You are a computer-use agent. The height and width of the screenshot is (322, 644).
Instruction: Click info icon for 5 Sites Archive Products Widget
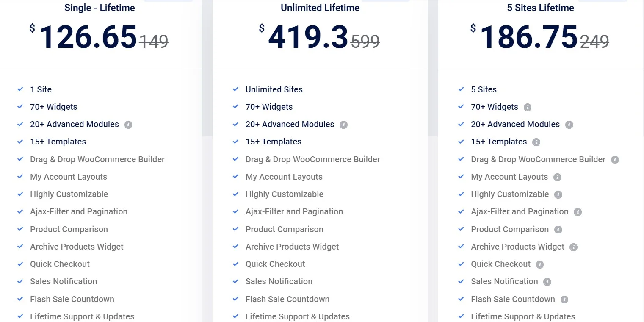point(574,247)
